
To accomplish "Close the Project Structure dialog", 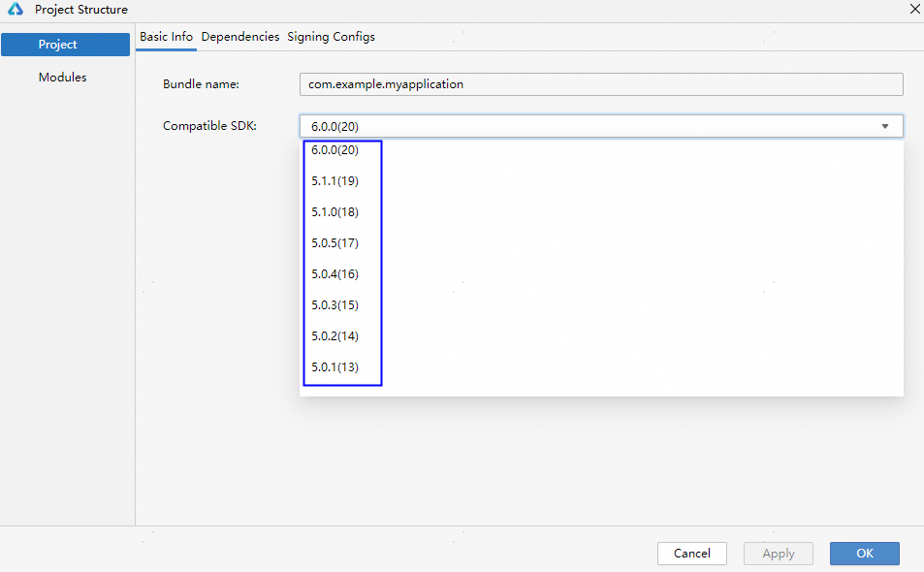I will coord(914,10).
